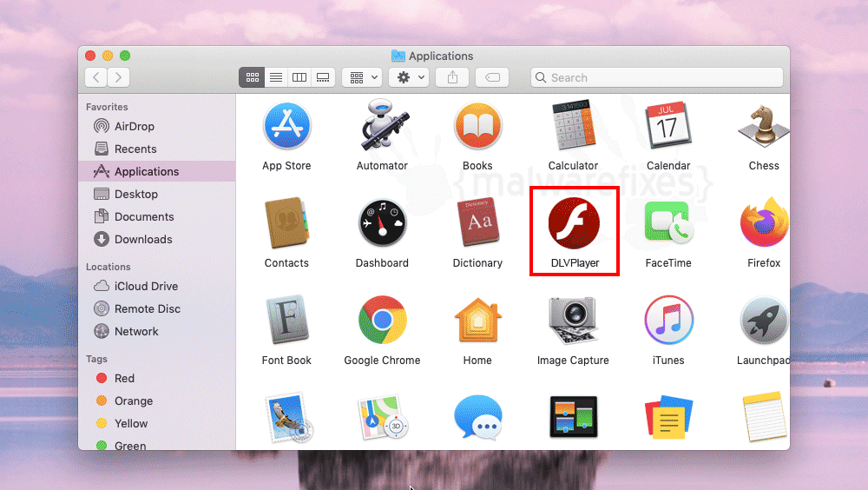Switch to column view

[299, 77]
